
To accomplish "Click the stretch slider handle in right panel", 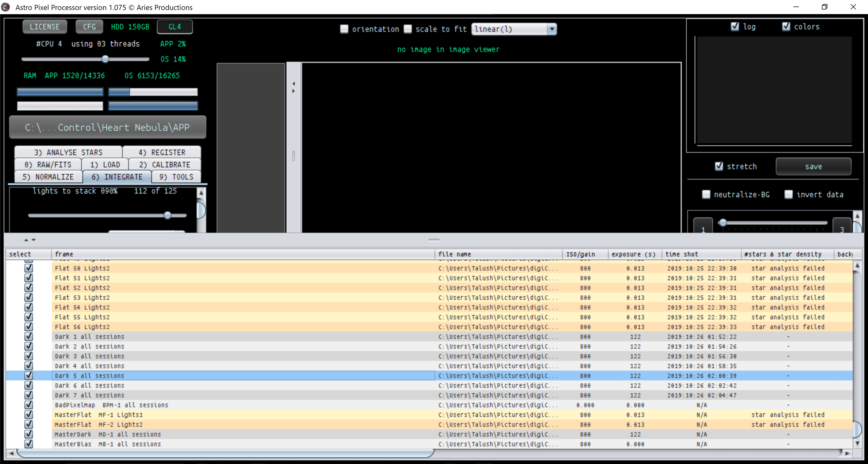I will point(722,223).
